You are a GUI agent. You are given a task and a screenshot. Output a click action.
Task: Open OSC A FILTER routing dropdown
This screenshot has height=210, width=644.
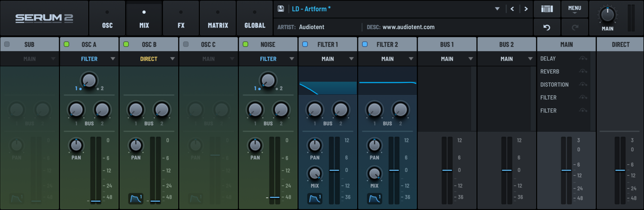pos(89,59)
